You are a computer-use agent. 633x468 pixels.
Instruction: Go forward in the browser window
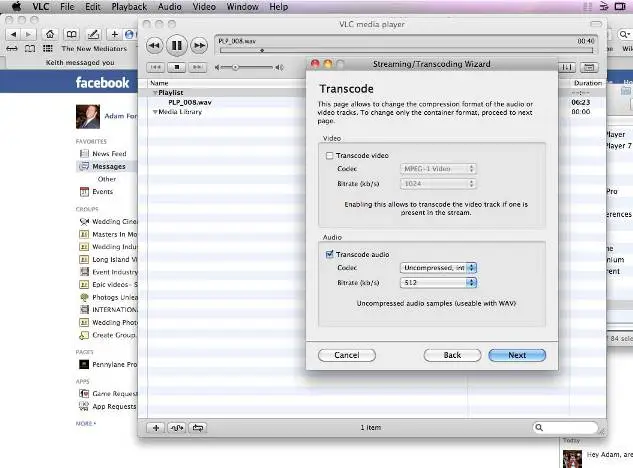pos(28,34)
